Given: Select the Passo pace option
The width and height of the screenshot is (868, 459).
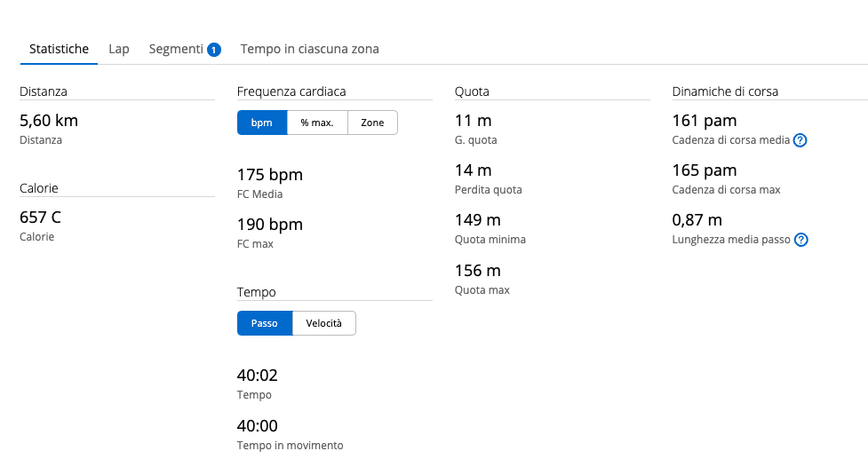Looking at the screenshot, I should click(x=264, y=323).
